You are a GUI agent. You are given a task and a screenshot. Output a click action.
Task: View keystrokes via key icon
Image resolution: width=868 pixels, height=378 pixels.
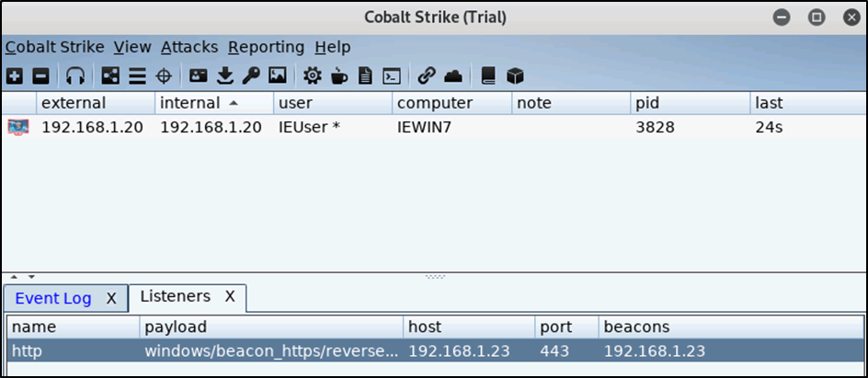[x=251, y=75]
